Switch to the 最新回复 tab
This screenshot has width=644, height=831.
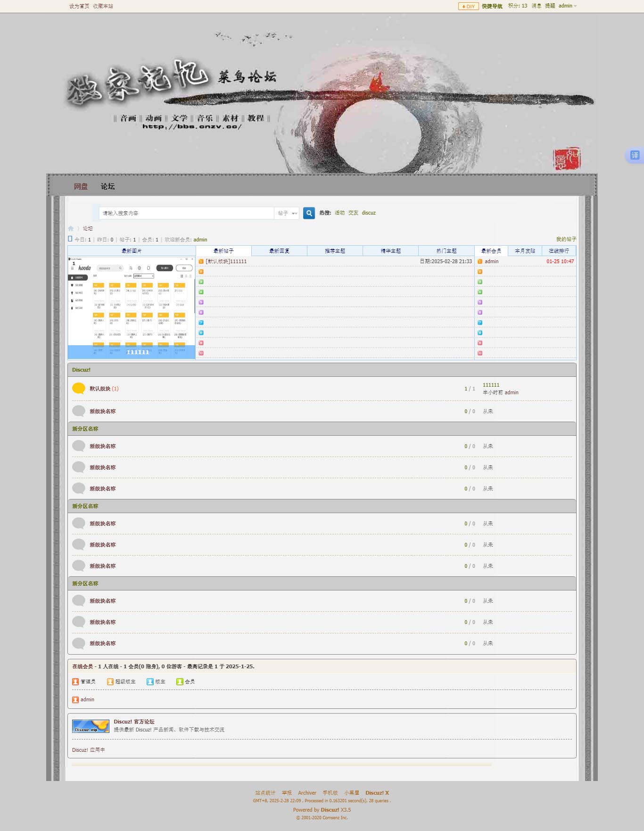coord(279,251)
